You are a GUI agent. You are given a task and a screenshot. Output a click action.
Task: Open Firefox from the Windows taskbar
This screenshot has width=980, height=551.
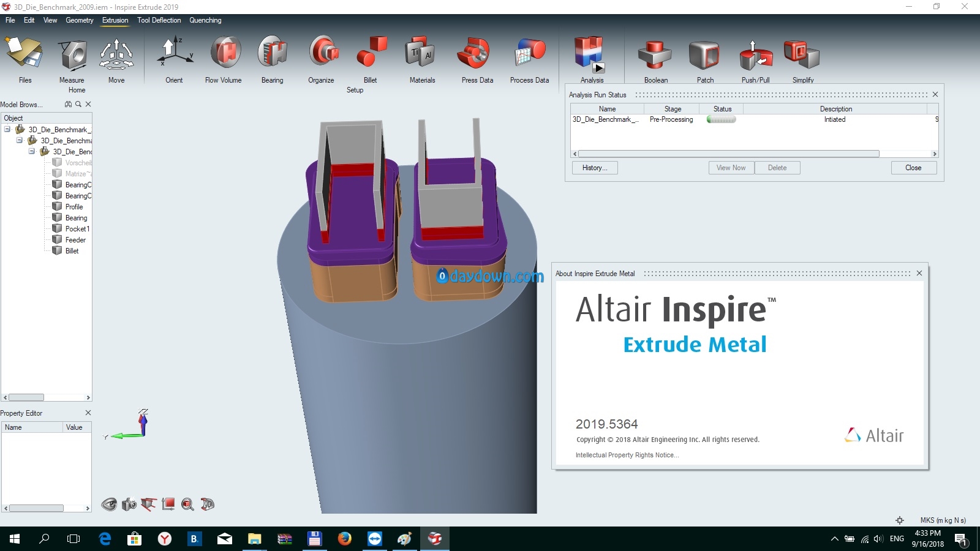click(x=345, y=538)
